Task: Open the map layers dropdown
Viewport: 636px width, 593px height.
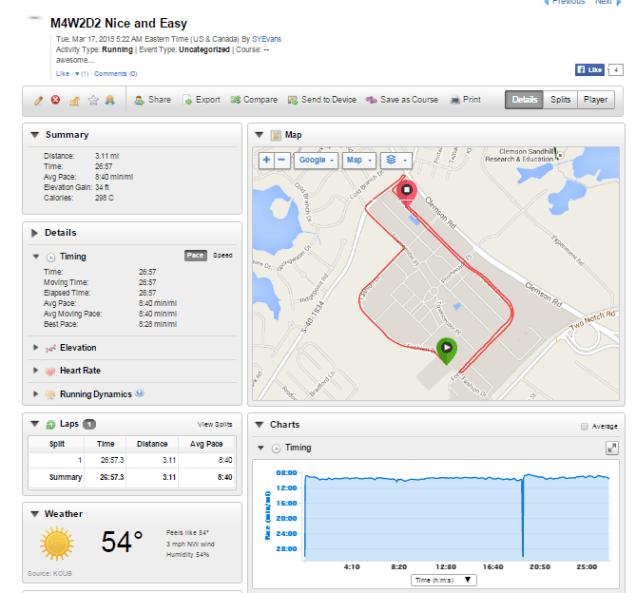Action: coord(396,160)
